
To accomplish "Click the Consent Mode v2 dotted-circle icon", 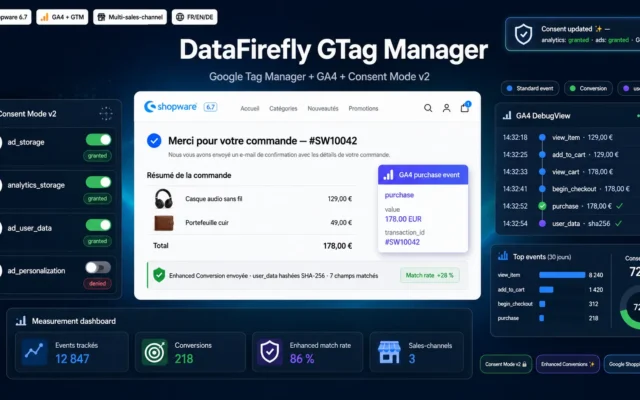I will click(x=106, y=113).
